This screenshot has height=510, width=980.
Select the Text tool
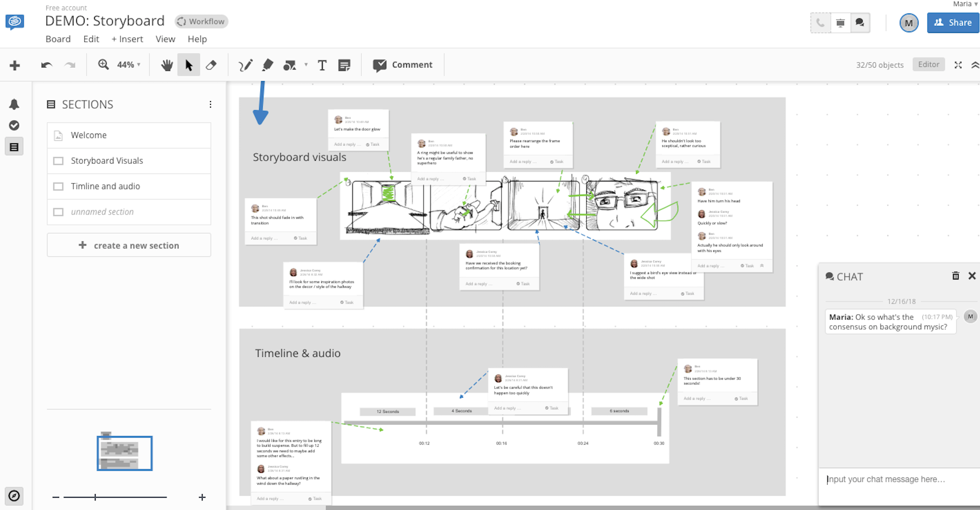[322, 64]
